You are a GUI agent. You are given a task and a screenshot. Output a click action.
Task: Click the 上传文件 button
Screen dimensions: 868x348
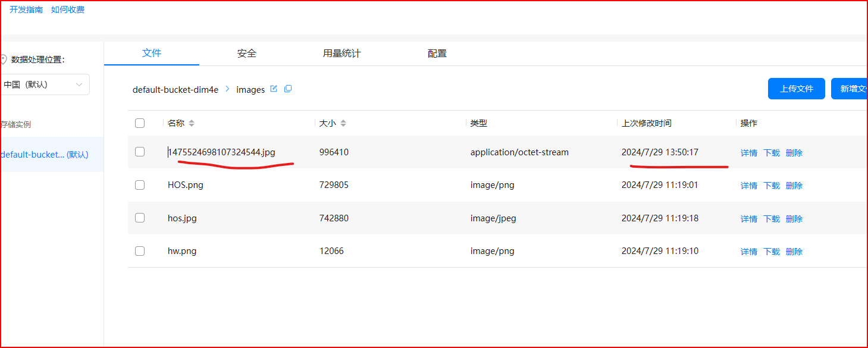797,89
